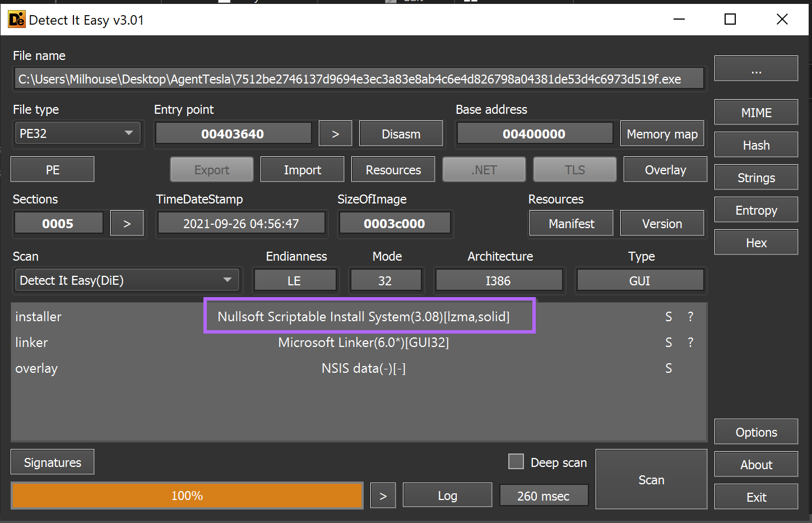812x523 pixels.
Task: Click the arrow button next to Entry point
Action: pos(335,133)
